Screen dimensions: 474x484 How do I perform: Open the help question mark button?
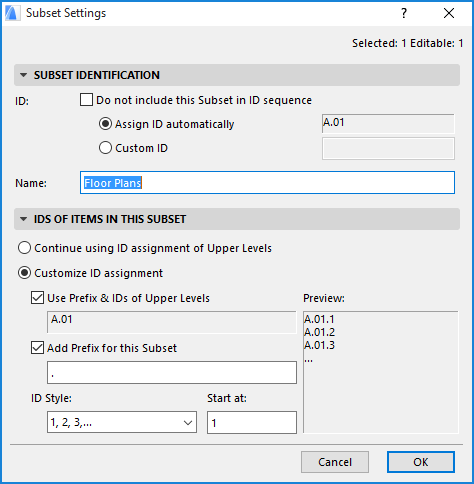click(404, 13)
